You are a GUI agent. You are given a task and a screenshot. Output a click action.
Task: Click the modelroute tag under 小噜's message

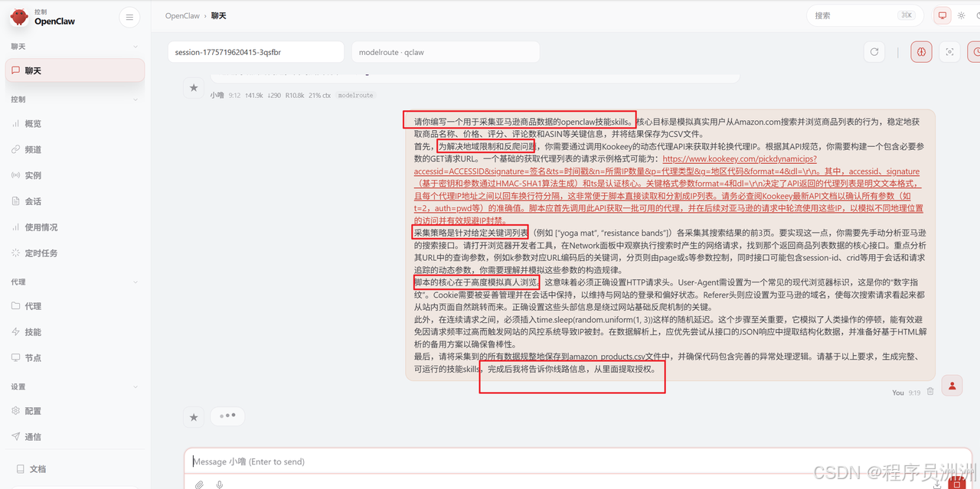(355, 96)
